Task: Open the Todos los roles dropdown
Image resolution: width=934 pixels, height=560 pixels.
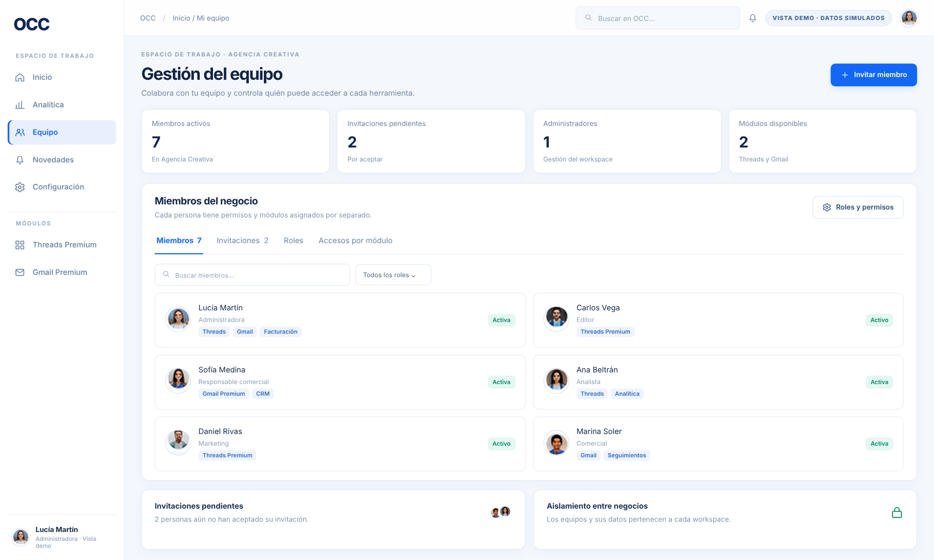Action: pos(393,275)
